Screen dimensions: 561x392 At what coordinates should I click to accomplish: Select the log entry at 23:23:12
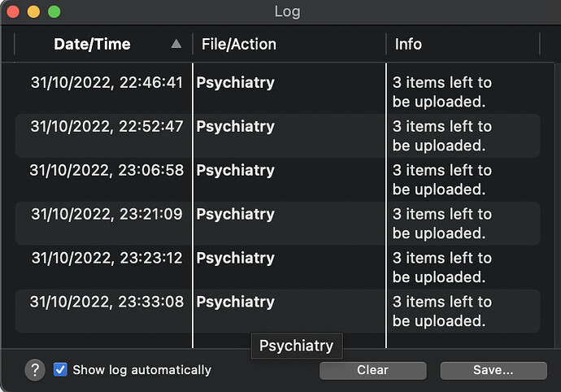tap(107, 259)
